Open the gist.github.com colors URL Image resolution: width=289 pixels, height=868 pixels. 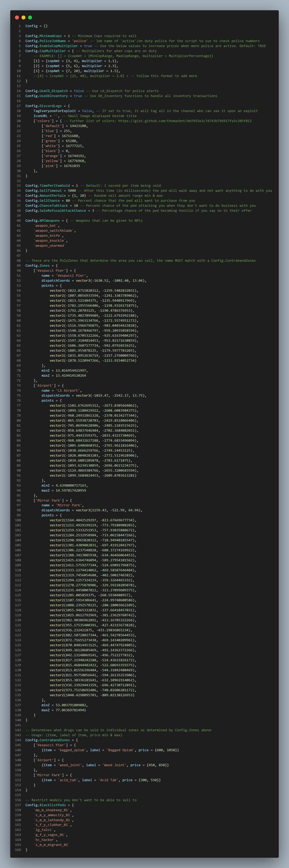point(185,121)
